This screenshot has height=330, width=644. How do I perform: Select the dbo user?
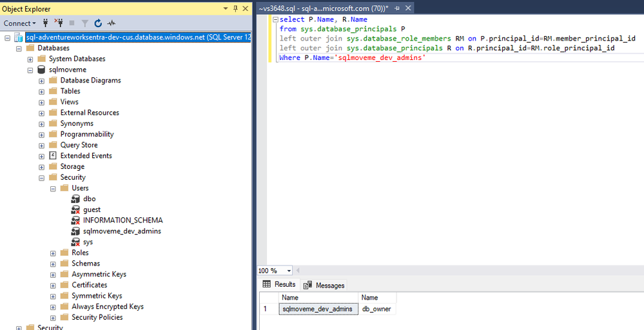pyautogui.click(x=89, y=199)
